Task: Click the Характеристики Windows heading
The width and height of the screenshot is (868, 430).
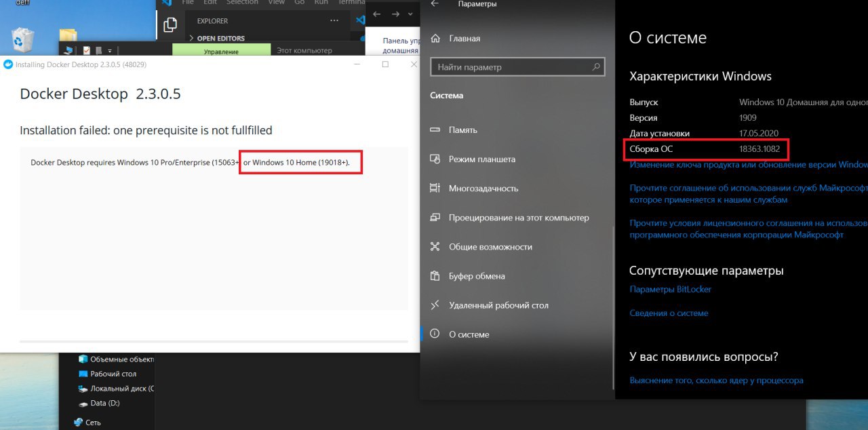Action: (x=701, y=76)
